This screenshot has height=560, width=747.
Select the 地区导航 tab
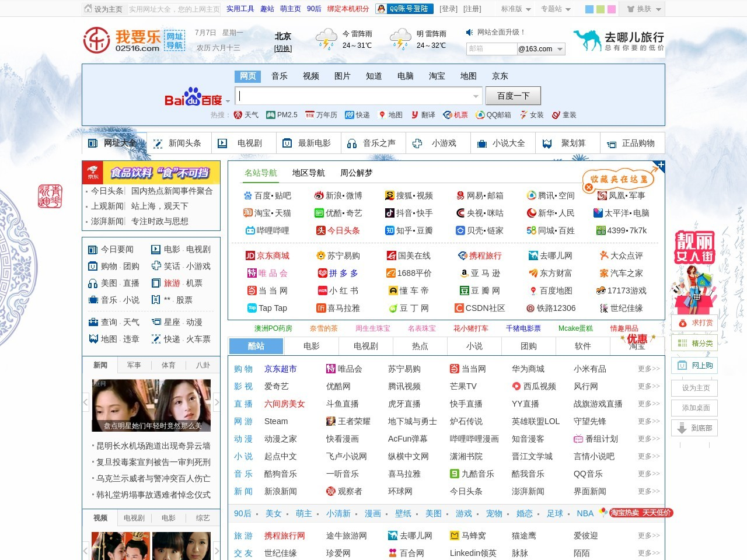(308, 173)
